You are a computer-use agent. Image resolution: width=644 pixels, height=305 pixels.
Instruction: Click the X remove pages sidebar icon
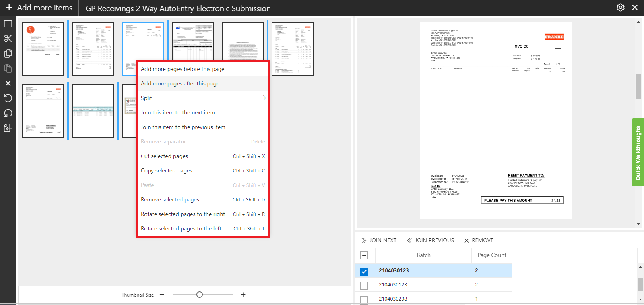click(x=8, y=83)
